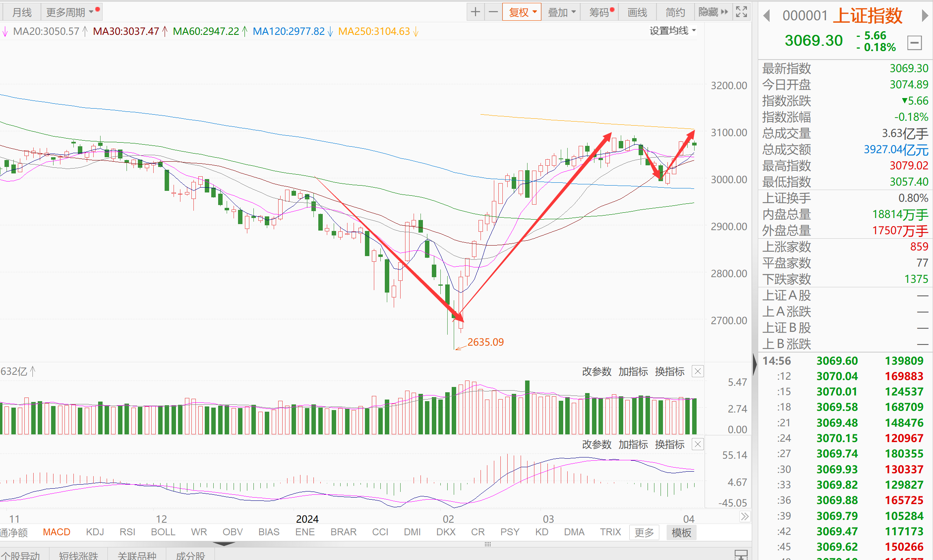The width and height of the screenshot is (933, 560).
Task: Close the volume indicator panel
Action: tap(697, 371)
